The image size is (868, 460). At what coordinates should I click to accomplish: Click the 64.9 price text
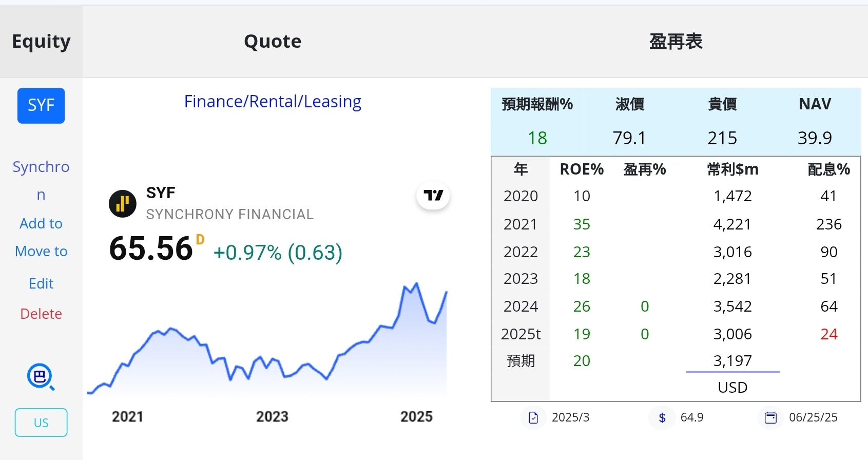(692, 417)
